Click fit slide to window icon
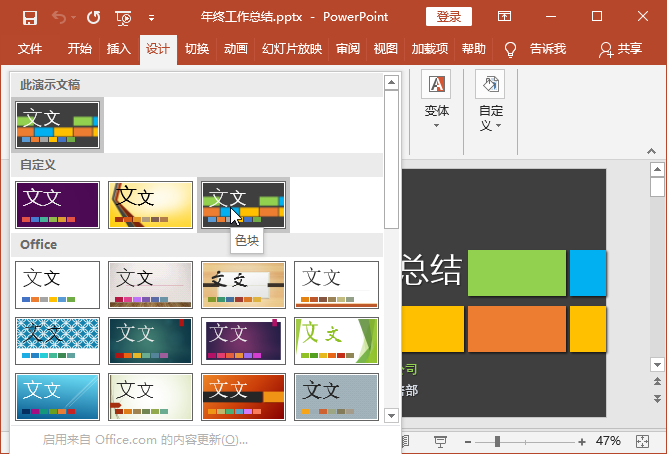667x454 pixels. coord(642,442)
